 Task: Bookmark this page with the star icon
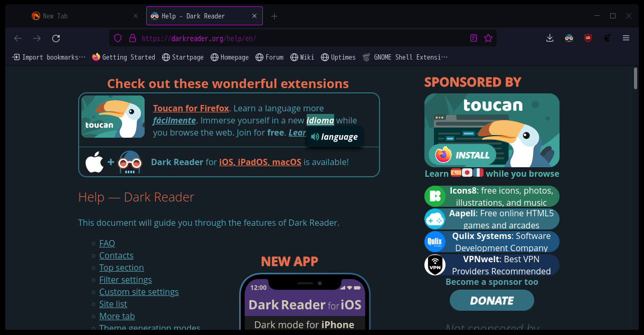[x=488, y=38]
